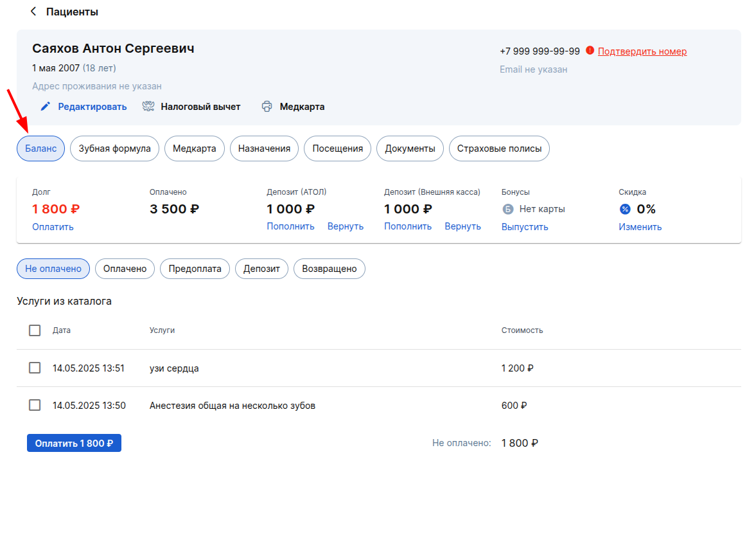Select the Не оплачено filter

[53, 269]
